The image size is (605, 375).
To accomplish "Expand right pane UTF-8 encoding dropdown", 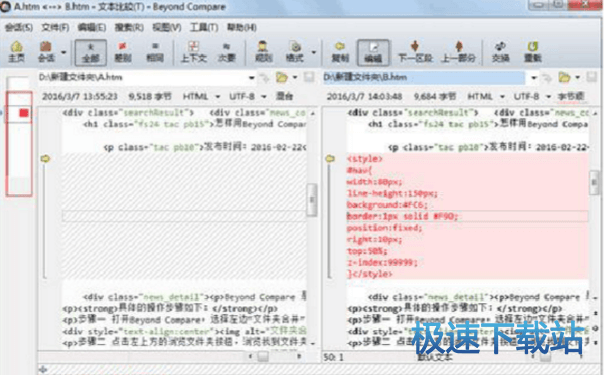I will 548,96.
